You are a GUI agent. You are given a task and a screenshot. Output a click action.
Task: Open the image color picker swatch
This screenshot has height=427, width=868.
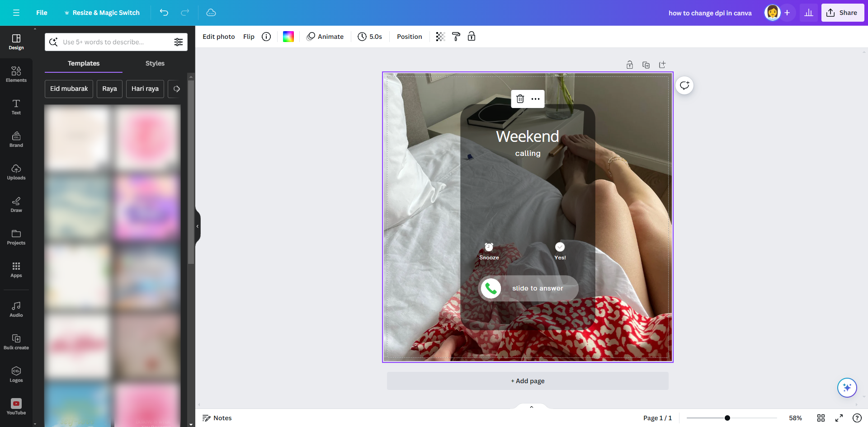288,37
